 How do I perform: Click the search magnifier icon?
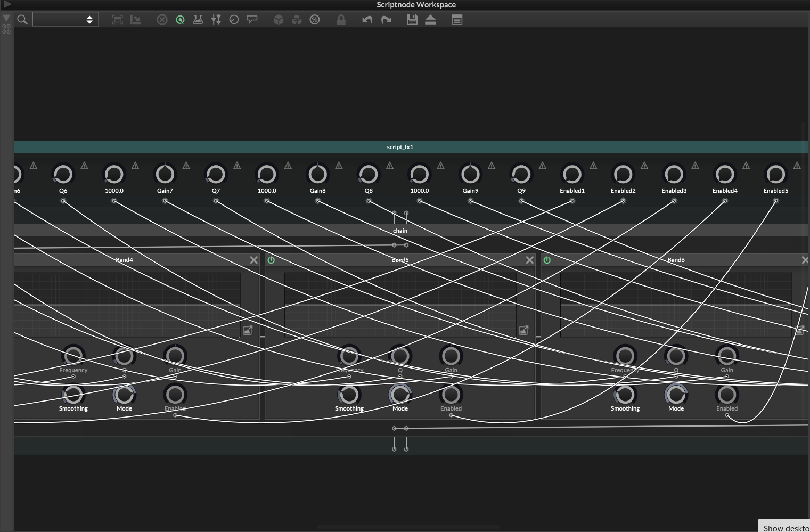pyautogui.click(x=22, y=20)
